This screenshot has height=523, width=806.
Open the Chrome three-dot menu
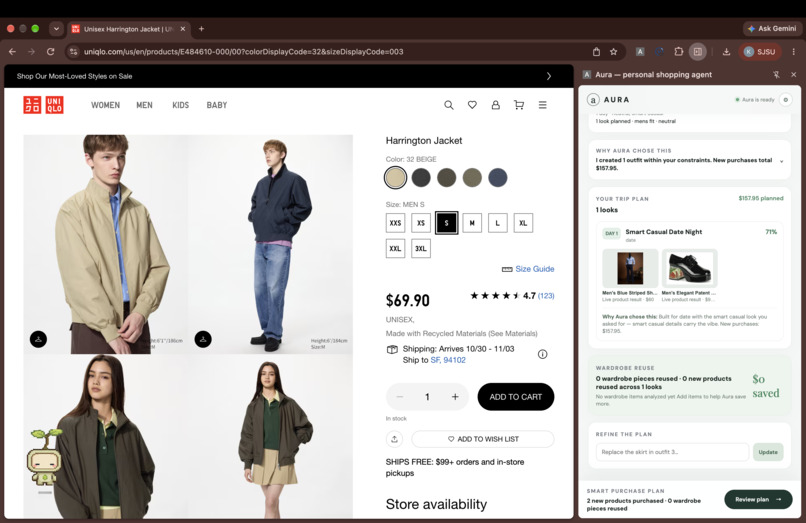click(794, 51)
